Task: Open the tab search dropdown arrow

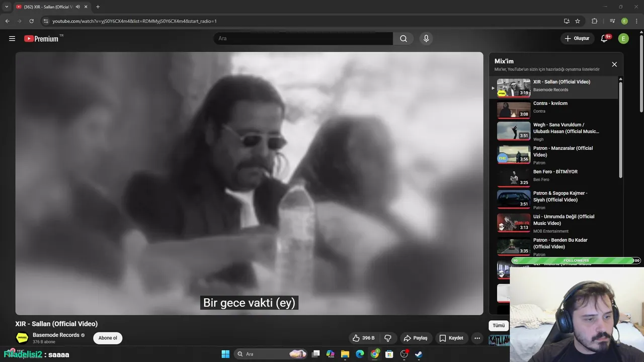Action: (x=7, y=7)
